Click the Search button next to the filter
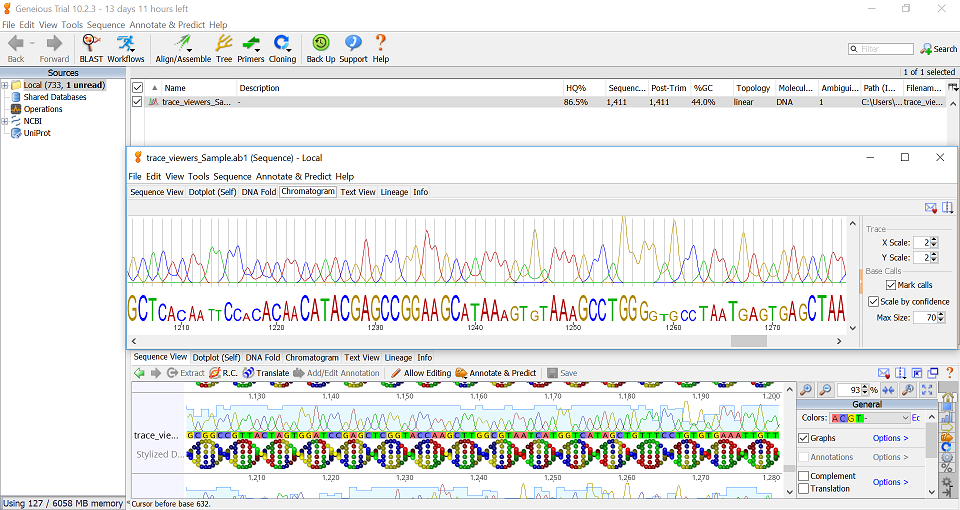 939,49
